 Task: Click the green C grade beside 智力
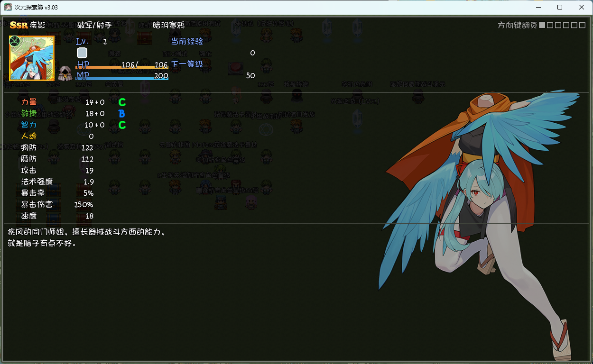tap(122, 125)
